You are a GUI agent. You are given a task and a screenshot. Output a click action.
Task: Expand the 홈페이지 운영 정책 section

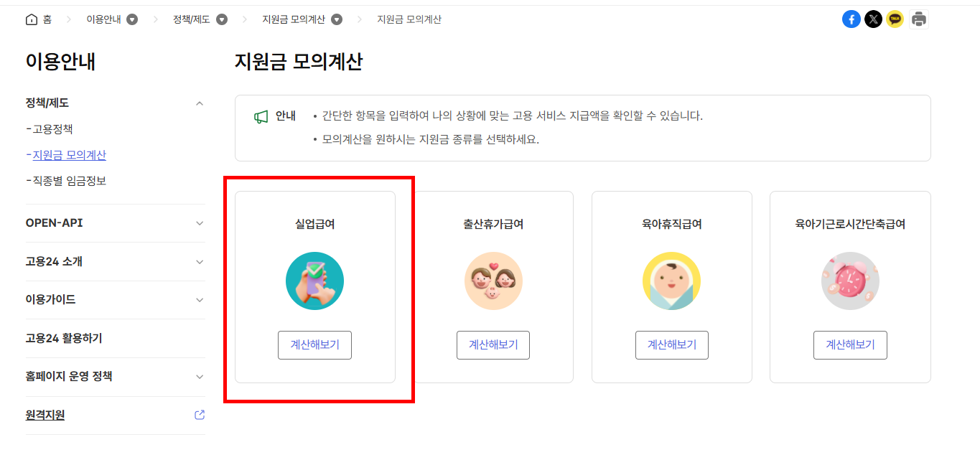pos(115,377)
